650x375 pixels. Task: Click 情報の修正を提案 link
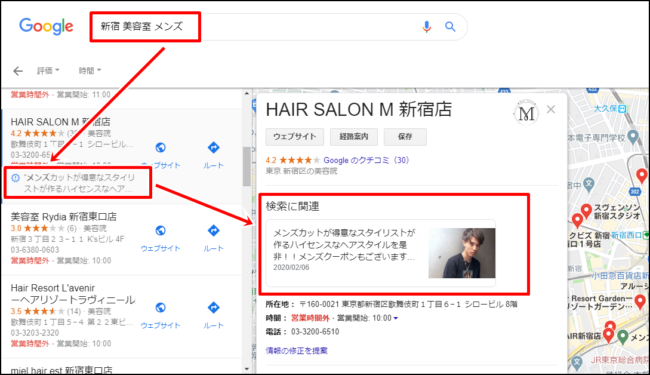[x=296, y=351]
